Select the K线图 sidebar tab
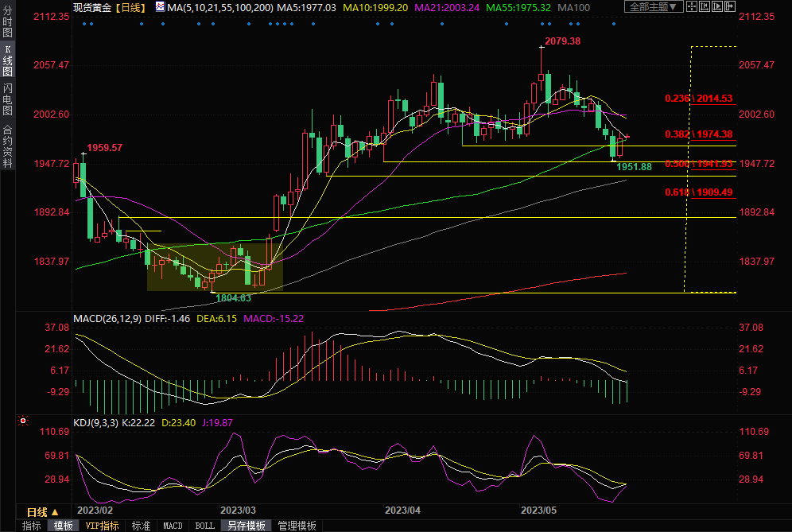792x532 pixels. [8, 60]
